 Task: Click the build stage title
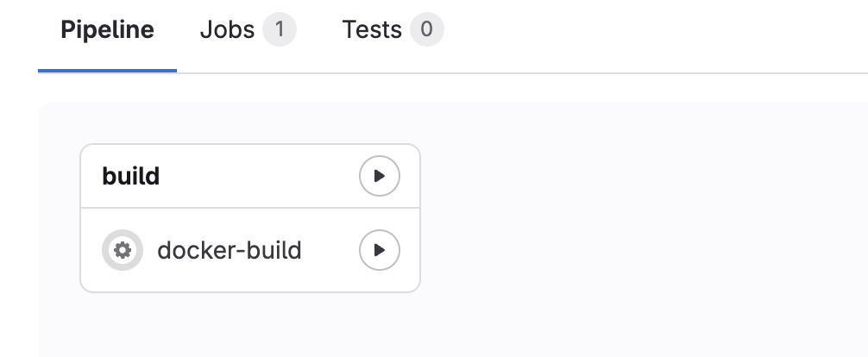[131, 176]
